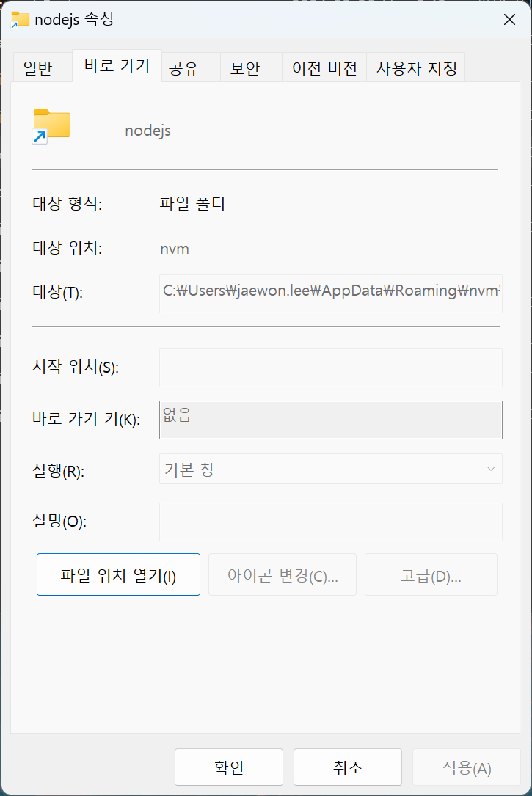Open the 실행(R) 기본 창 dropdown

pyautogui.click(x=330, y=469)
